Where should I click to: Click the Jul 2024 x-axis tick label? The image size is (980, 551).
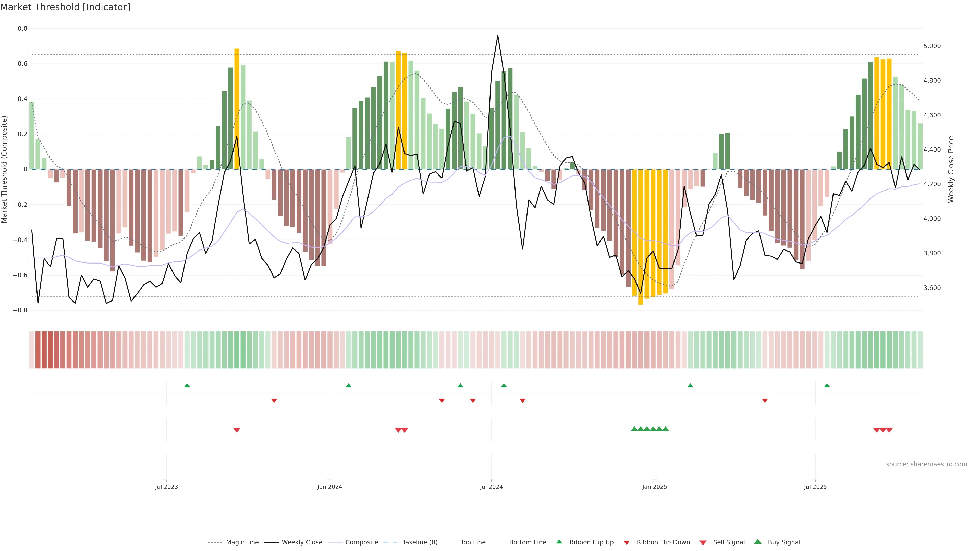tap(491, 487)
